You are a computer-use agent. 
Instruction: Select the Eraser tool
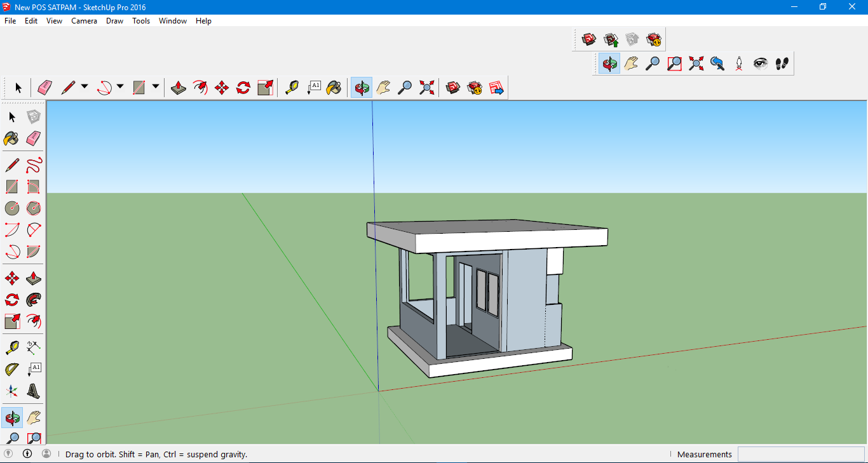(x=44, y=87)
